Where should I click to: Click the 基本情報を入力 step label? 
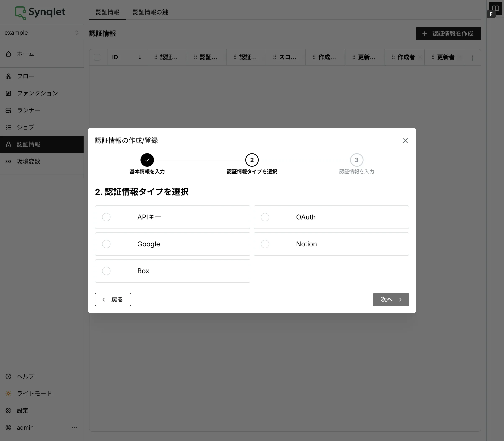coord(147,172)
